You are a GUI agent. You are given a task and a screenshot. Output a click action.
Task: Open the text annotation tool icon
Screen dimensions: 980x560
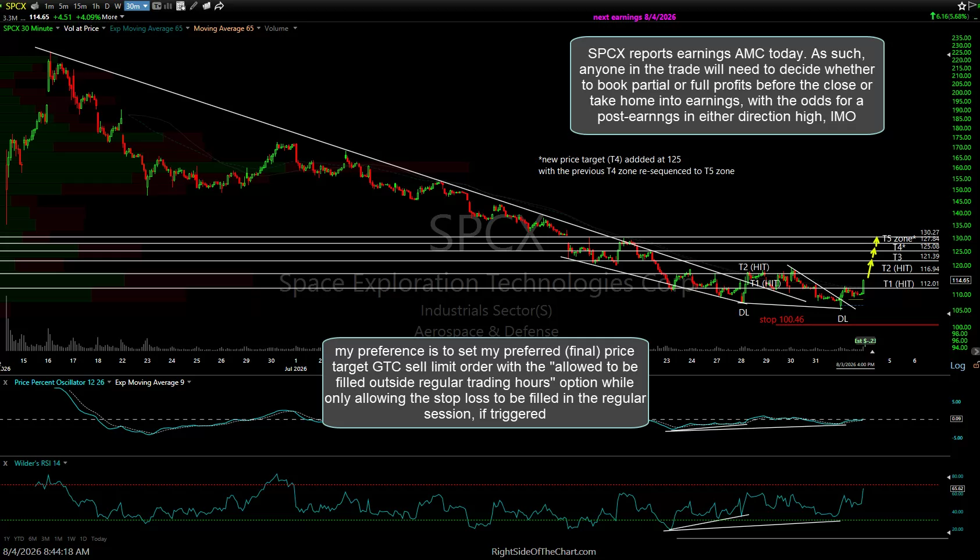(156, 6)
